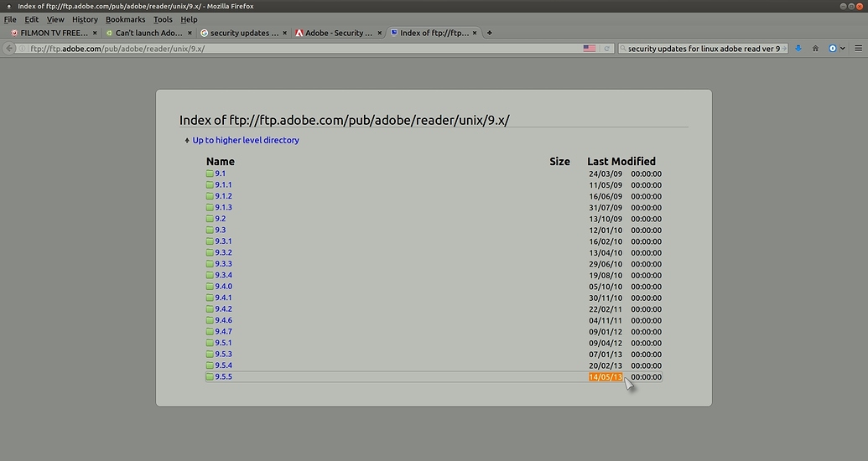Viewport: 868px width, 461px height.
Task: Sort listing by Size column header
Action: click(x=559, y=162)
